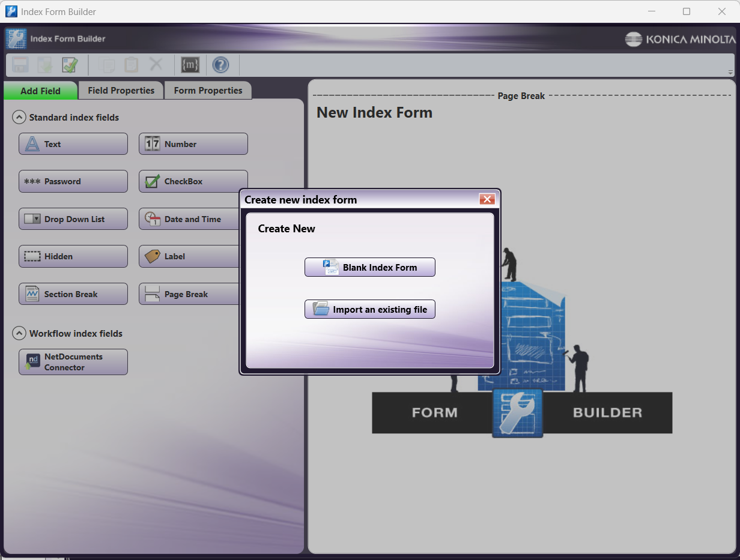Add a Label field
This screenshot has height=560, width=740.
tap(189, 256)
